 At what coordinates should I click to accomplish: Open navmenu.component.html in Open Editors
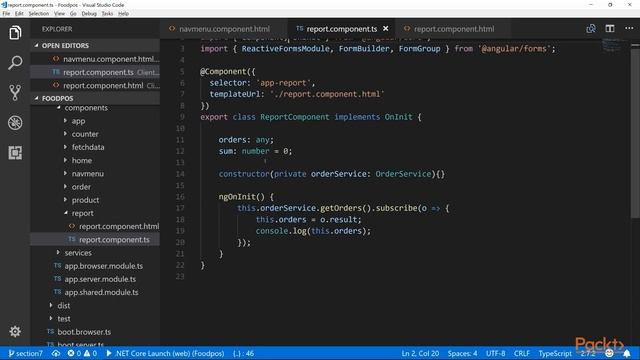[x=95, y=59]
